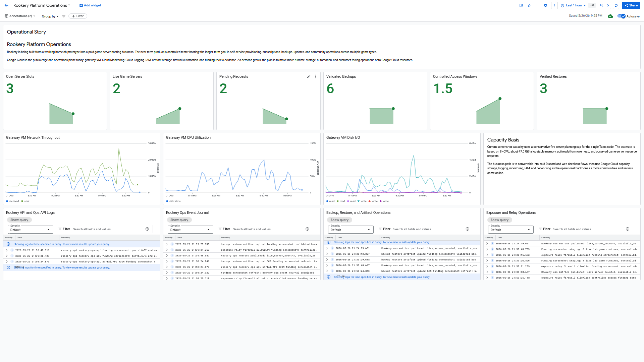The image size is (644, 362).
Task: Open Severity dropdown in Backup, Restore, and Artifact Operations
Action: click(x=351, y=230)
